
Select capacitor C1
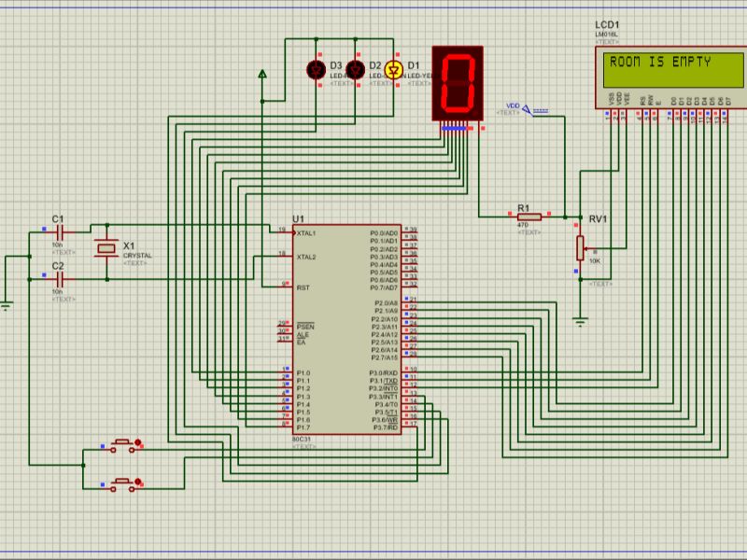click(x=58, y=231)
